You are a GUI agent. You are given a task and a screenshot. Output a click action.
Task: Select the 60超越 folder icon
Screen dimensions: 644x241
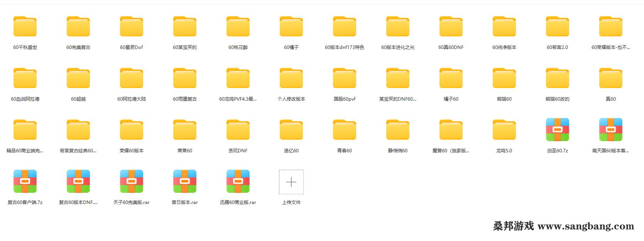(x=78, y=78)
